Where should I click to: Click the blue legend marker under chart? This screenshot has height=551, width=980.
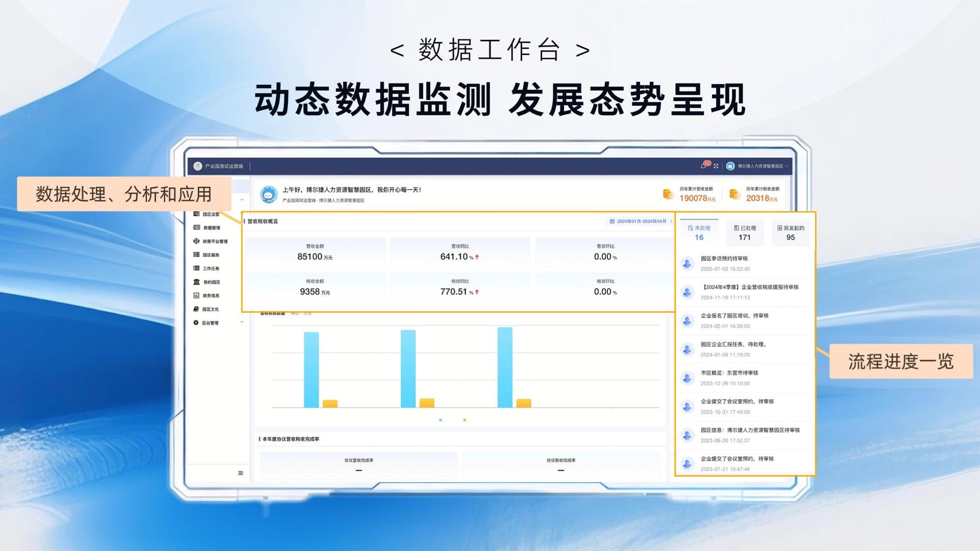click(441, 420)
